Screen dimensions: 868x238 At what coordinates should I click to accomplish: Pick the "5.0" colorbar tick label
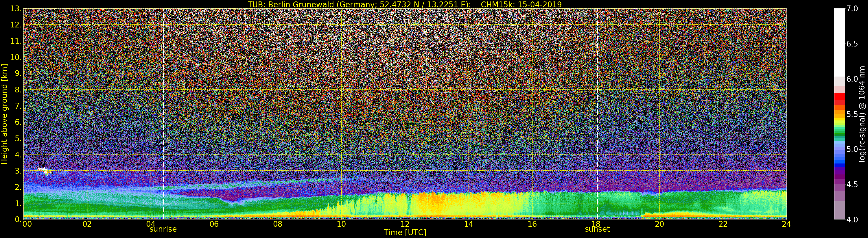click(x=852, y=149)
